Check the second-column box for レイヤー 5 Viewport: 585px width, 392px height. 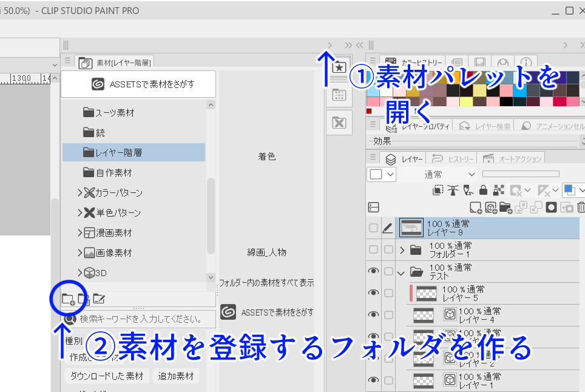388,293
